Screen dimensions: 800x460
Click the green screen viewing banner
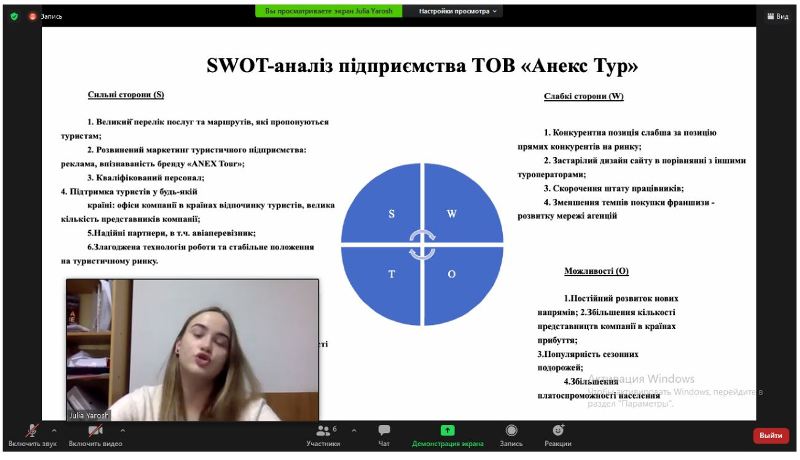pos(329,11)
